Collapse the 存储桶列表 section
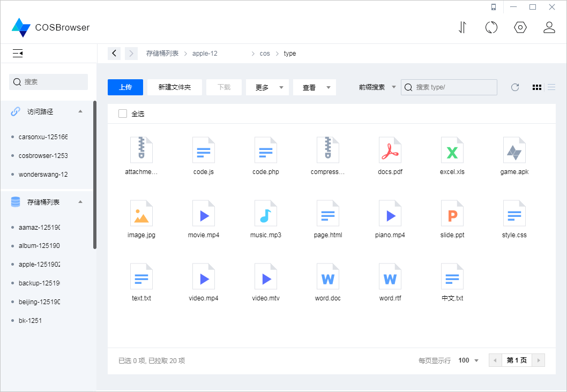 (x=81, y=202)
